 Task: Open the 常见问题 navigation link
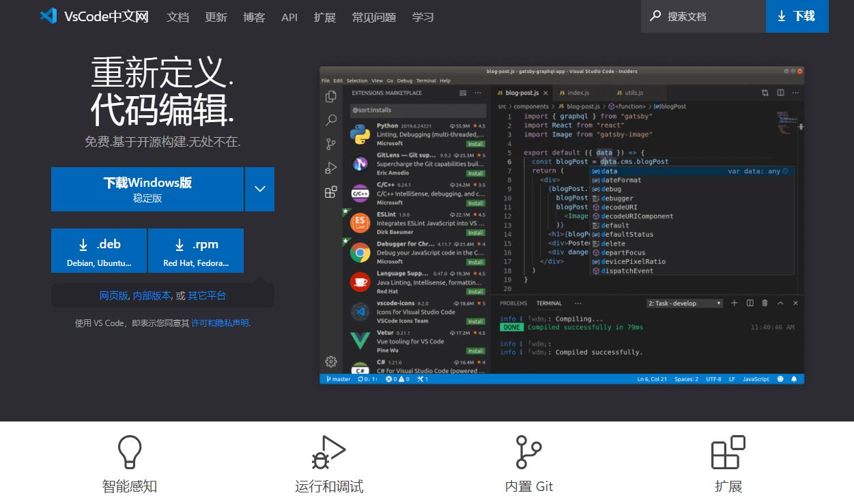coord(374,17)
